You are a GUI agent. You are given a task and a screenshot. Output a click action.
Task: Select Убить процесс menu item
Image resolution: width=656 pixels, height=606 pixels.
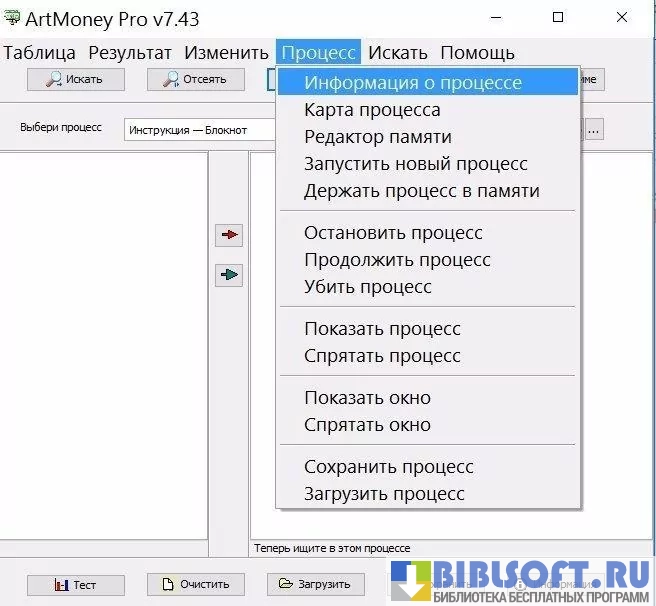368,287
